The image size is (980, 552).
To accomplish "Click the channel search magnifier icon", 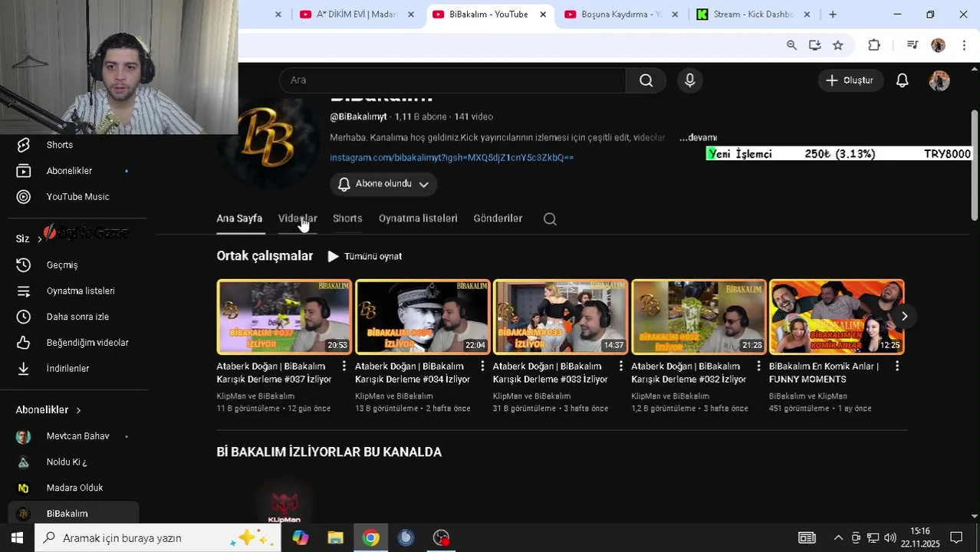I will (550, 219).
